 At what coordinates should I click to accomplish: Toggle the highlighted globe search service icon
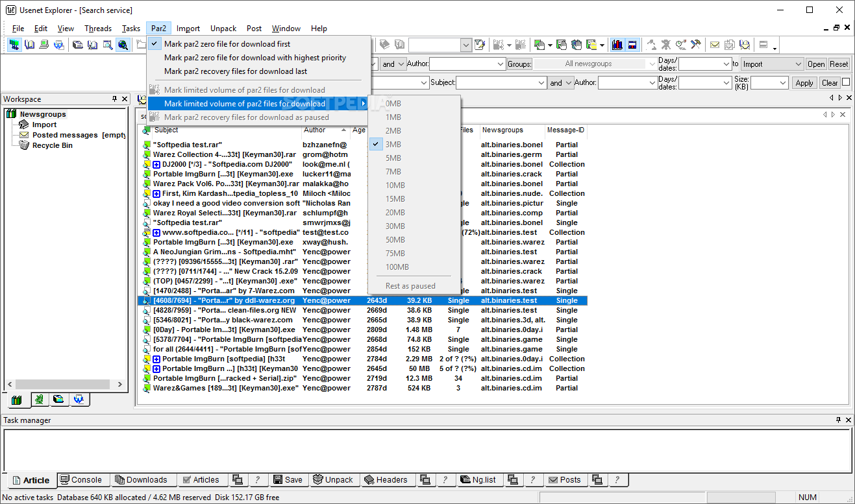pos(123,45)
